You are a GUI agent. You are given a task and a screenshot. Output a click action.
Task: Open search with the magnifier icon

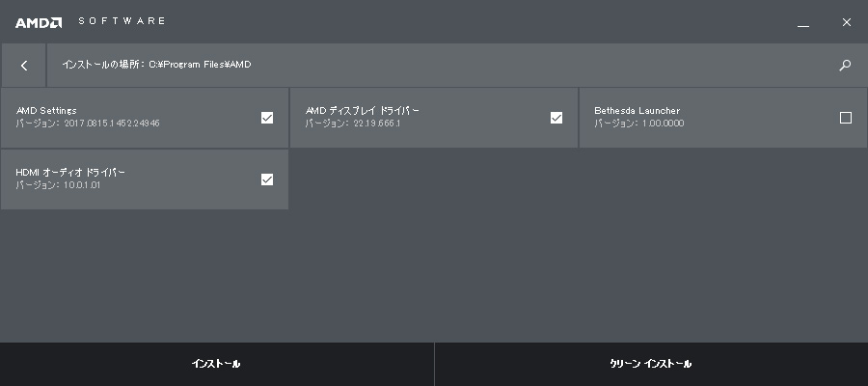pyautogui.click(x=845, y=66)
